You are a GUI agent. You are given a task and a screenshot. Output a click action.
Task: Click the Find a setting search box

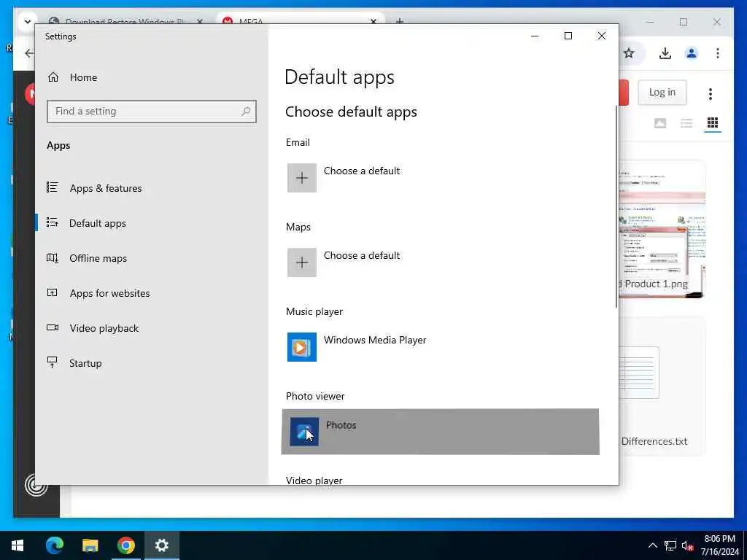[152, 112]
